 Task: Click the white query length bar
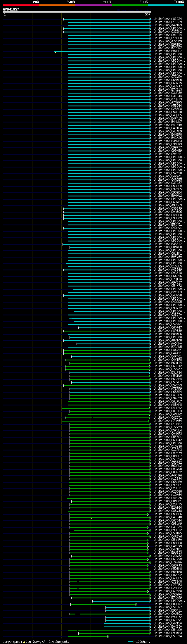pos(77,12)
